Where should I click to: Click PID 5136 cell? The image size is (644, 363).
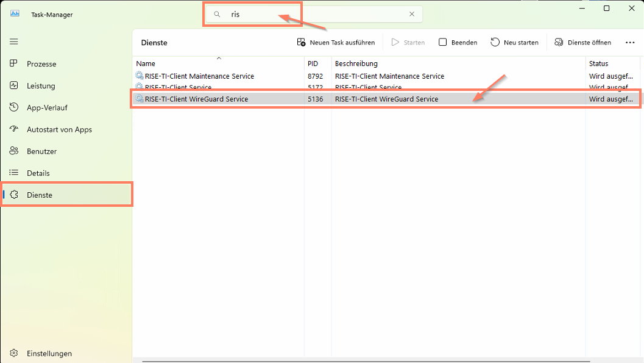316,99
